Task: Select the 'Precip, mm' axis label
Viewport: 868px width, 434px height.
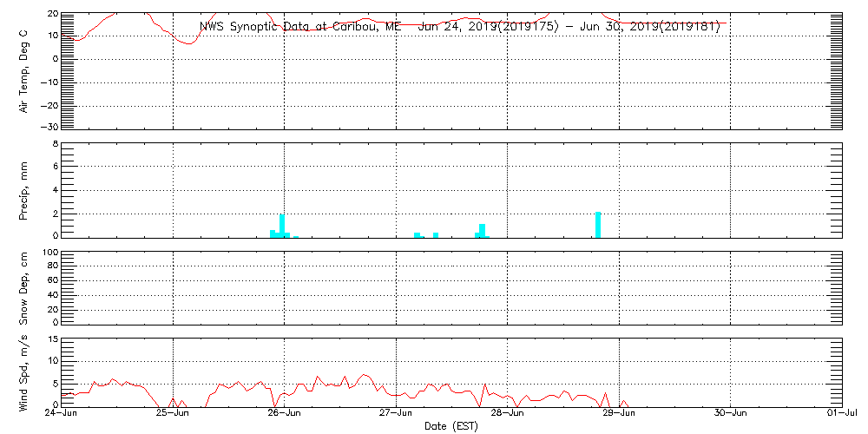Action: click(x=24, y=188)
